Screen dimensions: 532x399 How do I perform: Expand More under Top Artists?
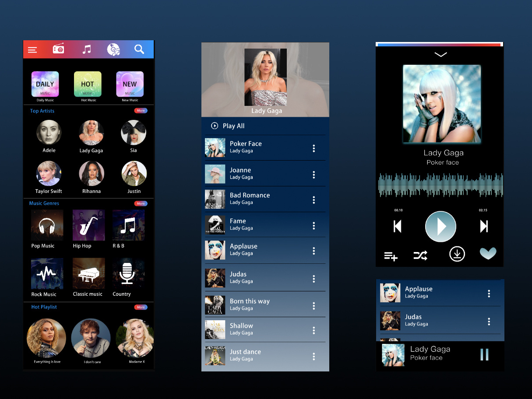point(141,111)
